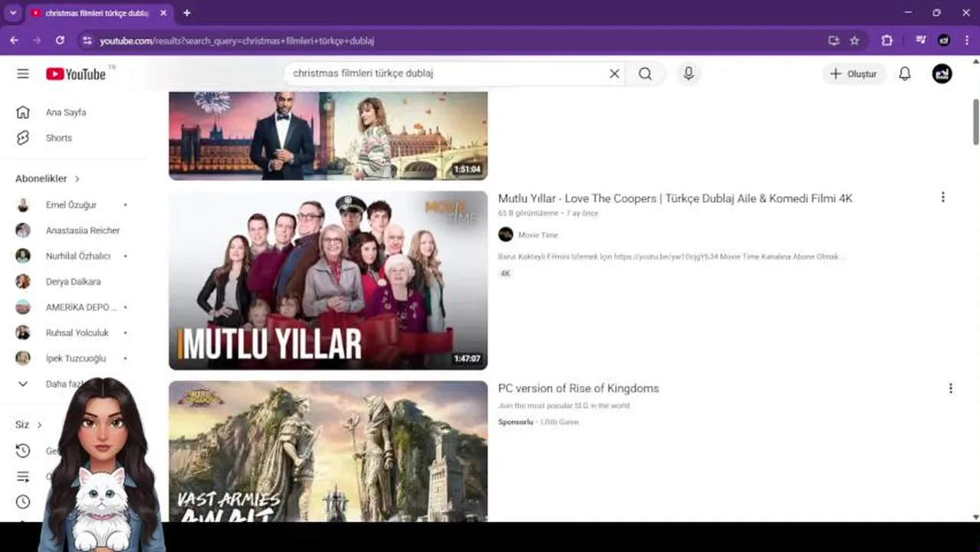Open the 1:51:04 video thumbnail
980x552 pixels.
click(328, 136)
